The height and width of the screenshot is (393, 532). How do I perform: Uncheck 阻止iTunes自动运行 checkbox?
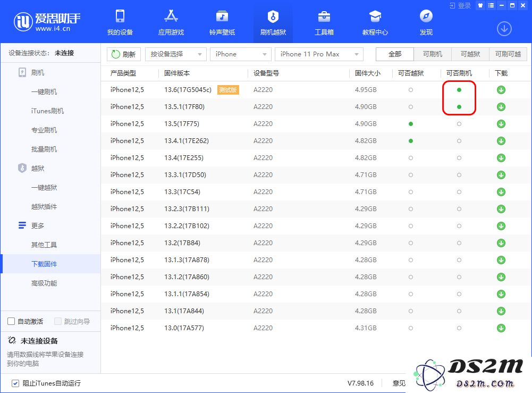tap(15, 383)
